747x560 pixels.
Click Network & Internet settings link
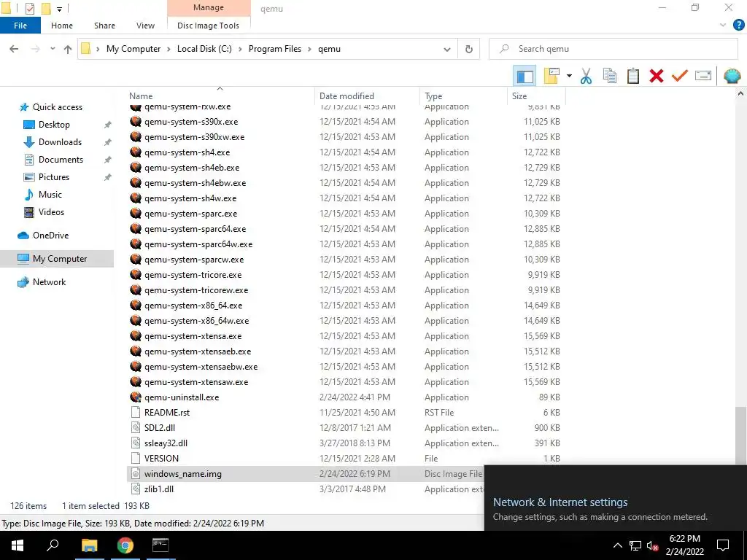(x=560, y=502)
